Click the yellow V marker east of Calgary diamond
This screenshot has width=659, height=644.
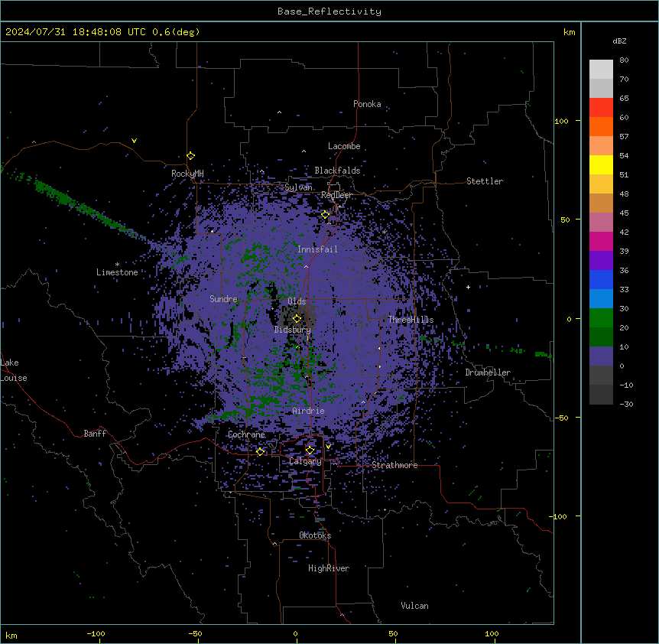click(328, 447)
